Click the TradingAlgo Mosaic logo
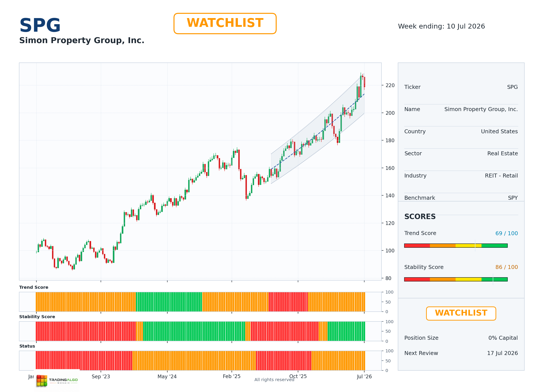 click(x=57, y=381)
